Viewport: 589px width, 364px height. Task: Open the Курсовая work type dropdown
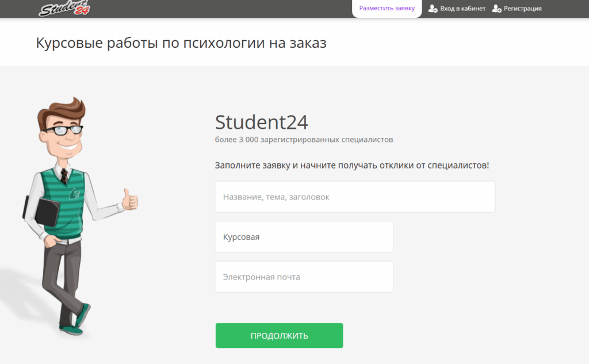(x=304, y=237)
